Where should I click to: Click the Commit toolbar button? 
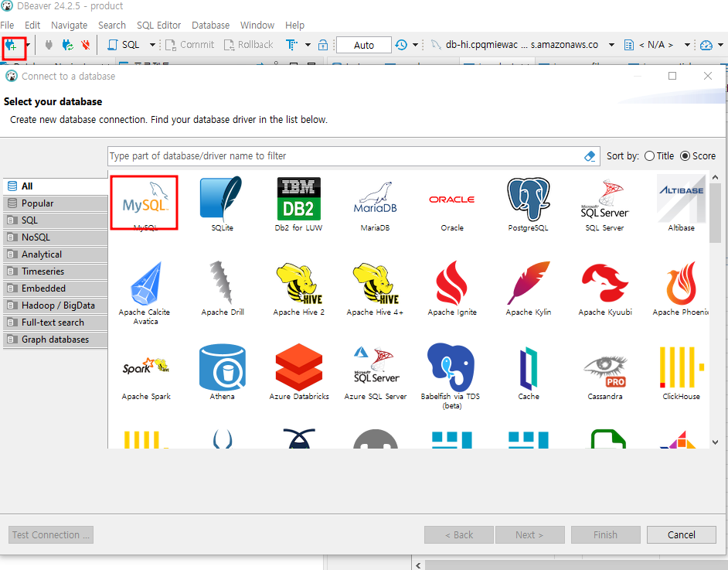(x=190, y=45)
